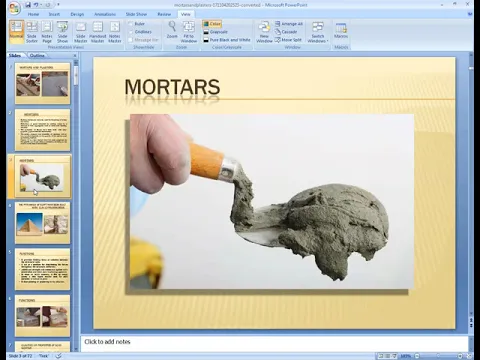Open the Animations ribbon tab
The height and width of the screenshot is (360, 480).
[x=105, y=14]
